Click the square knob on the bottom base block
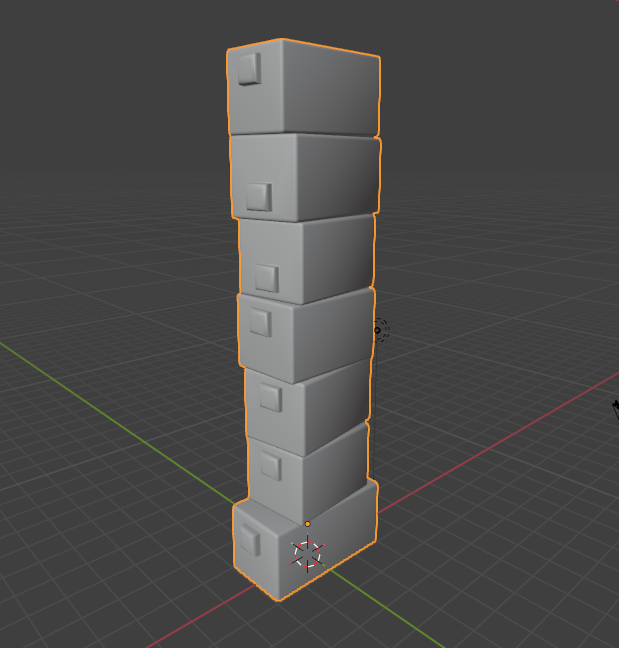619x648 pixels. (250, 540)
